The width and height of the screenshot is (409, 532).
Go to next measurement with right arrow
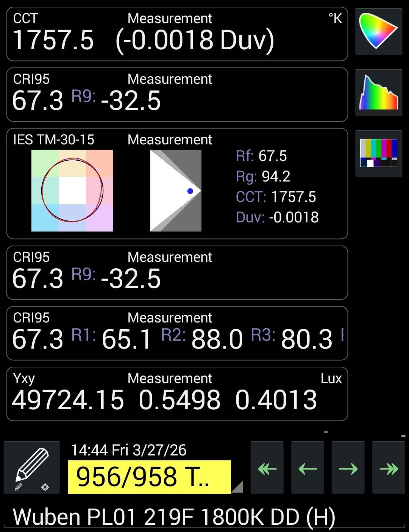tap(348, 468)
